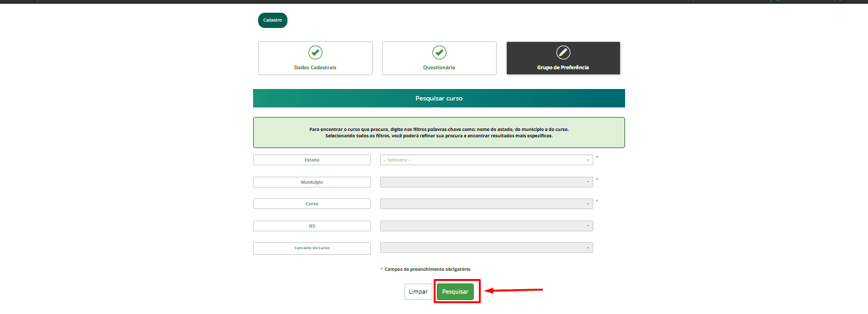Click the pencil icon in Grupo de Preferência

click(563, 52)
